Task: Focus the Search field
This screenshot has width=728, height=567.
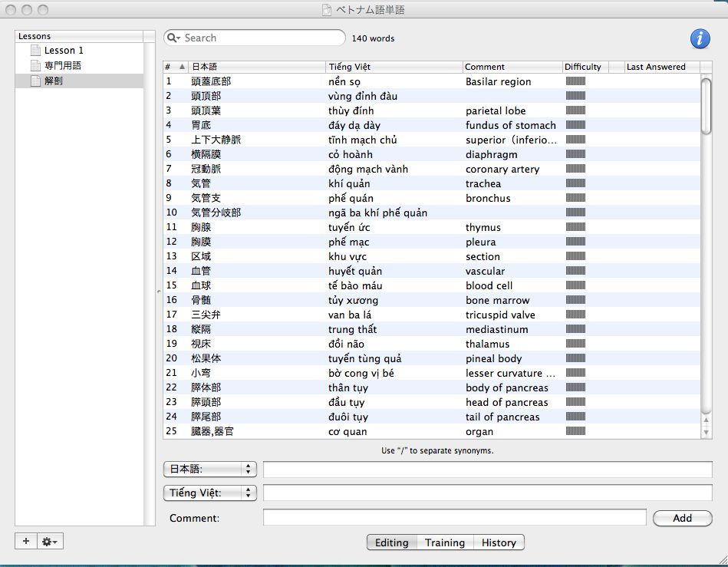Action: pyautogui.click(x=255, y=38)
